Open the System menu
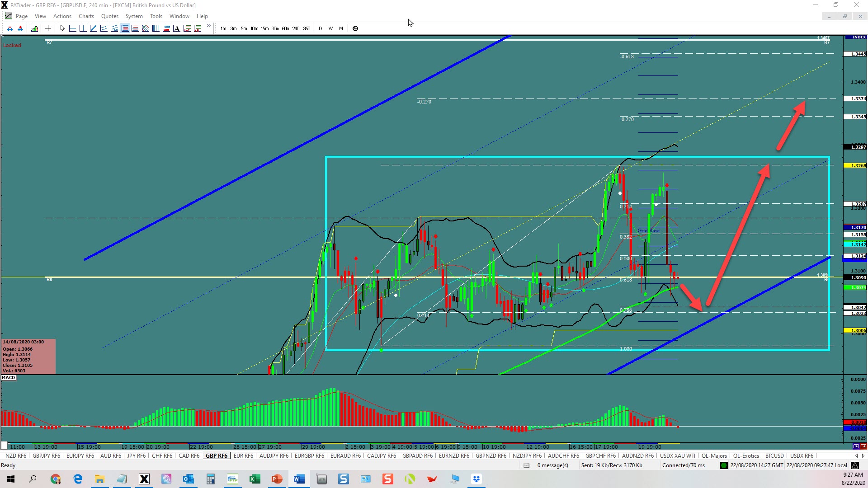This screenshot has width=868, height=488. (x=134, y=16)
